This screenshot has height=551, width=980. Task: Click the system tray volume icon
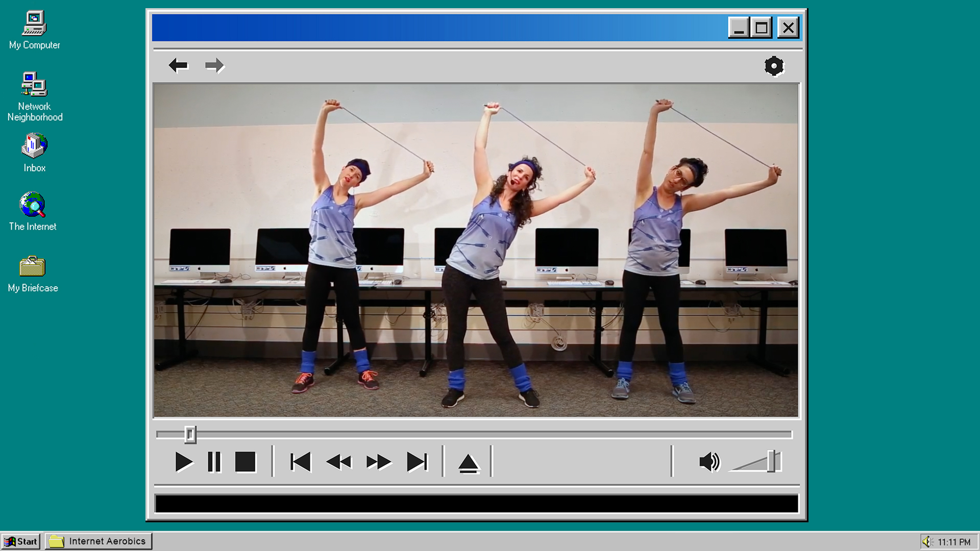pyautogui.click(x=927, y=542)
